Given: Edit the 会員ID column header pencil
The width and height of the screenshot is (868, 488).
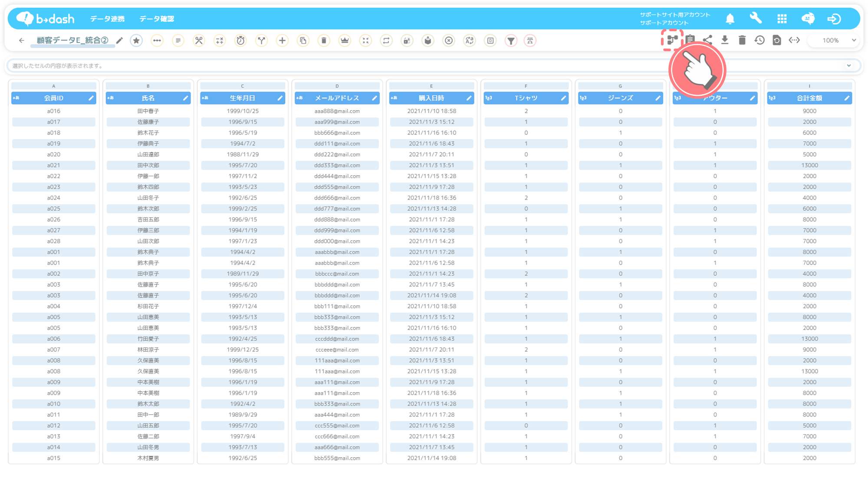Looking at the screenshot, I should click(91, 98).
